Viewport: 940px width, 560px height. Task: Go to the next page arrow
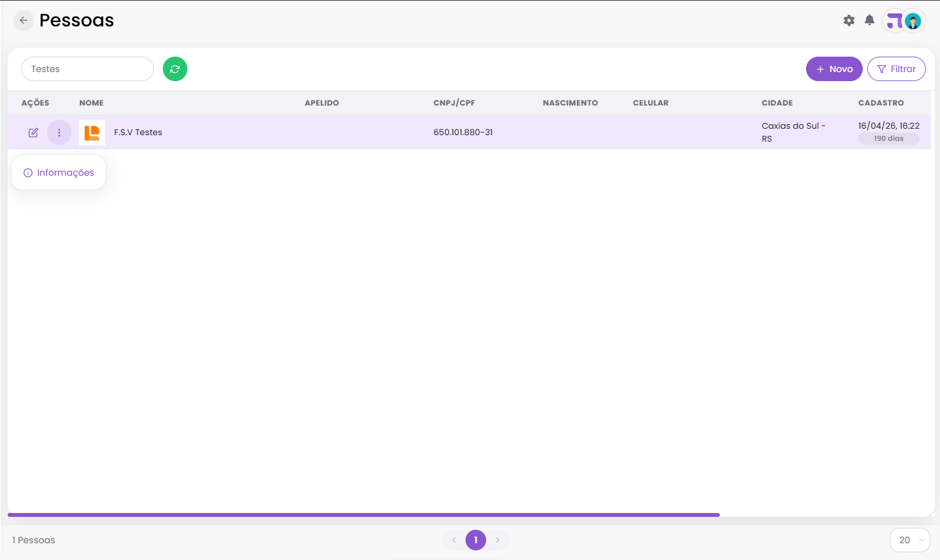pyautogui.click(x=498, y=540)
